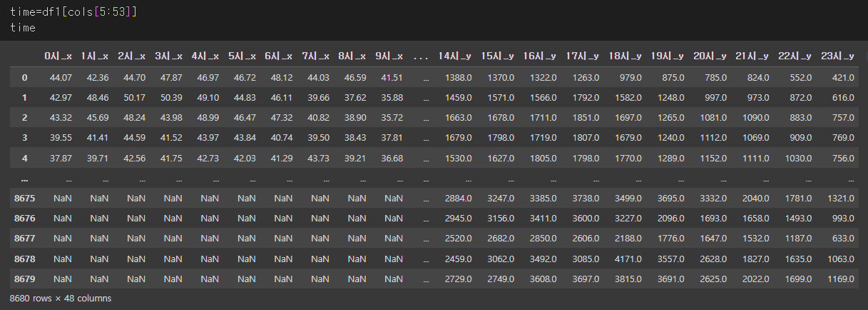Select the 3시_x column header
868x310 pixels.
pyautogui.click(x=168, y=56)
